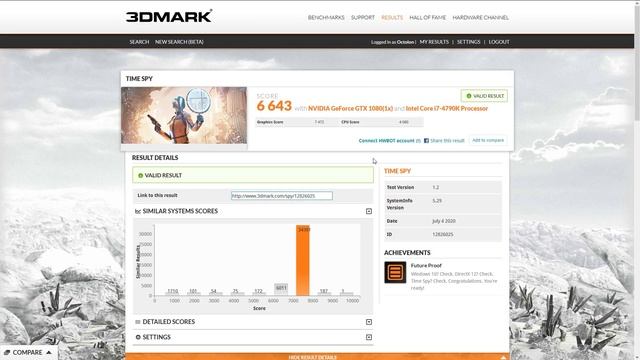Click the Similar Systems Scores chart icon
This screenshot has height=360, width=640.
[138, 211]
